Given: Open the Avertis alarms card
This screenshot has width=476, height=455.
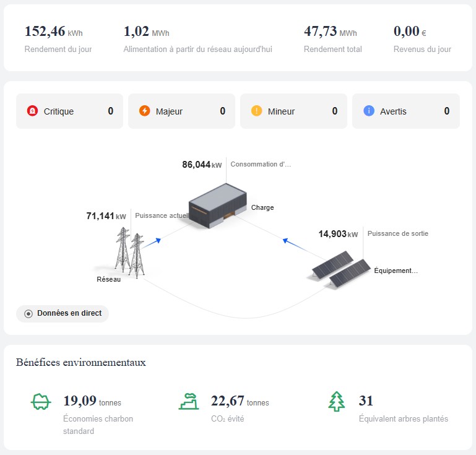Looking at the screenshot, I should 405,111.
